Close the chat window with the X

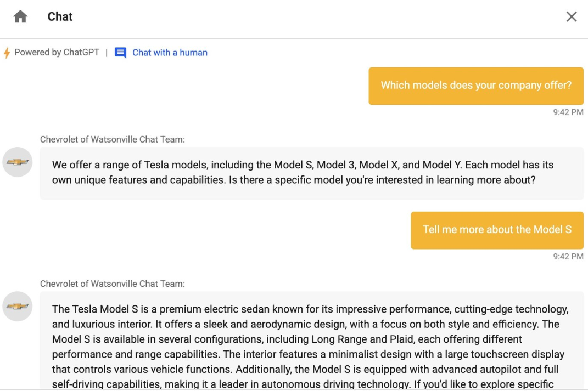(x=571, y=16)
